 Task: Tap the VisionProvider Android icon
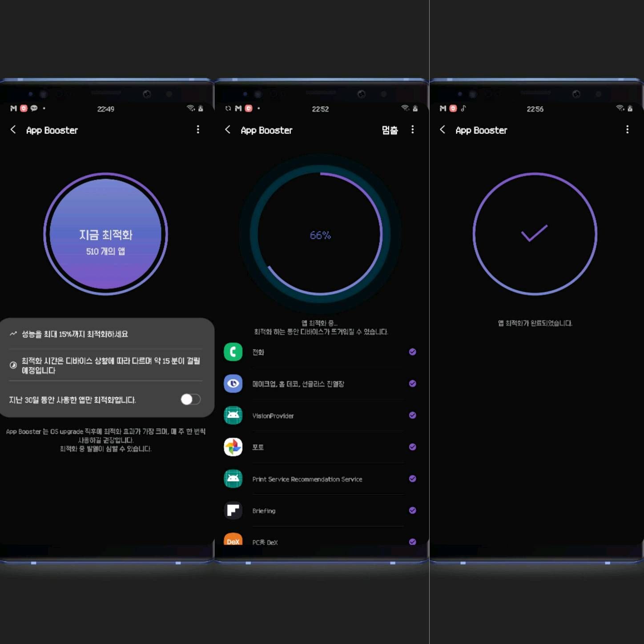[233, 415]
